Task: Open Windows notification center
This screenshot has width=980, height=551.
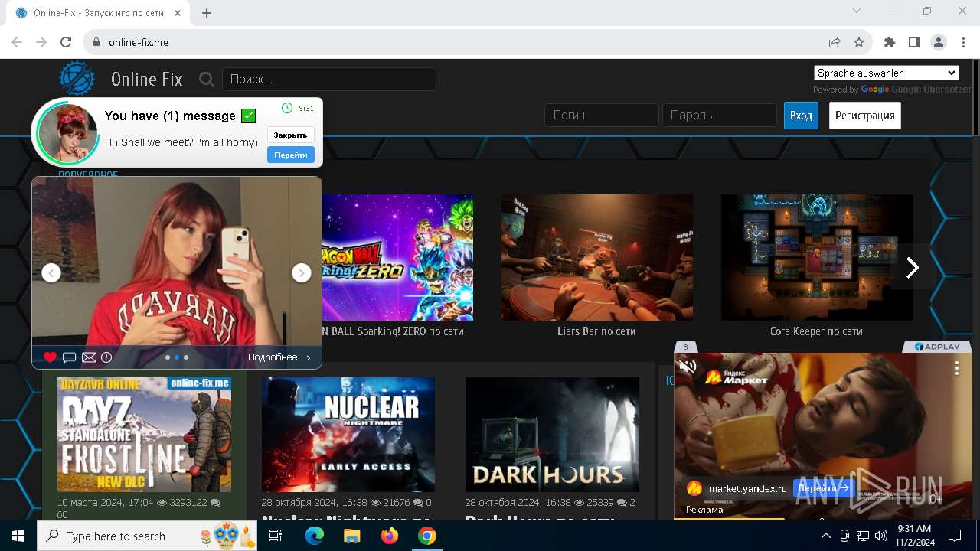Action: click(x=955, y=536)
